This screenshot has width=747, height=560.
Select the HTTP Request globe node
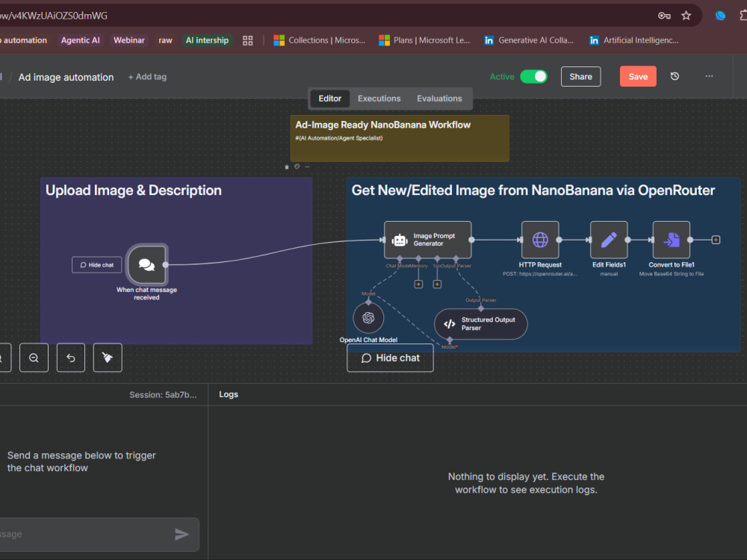point(540,240)
